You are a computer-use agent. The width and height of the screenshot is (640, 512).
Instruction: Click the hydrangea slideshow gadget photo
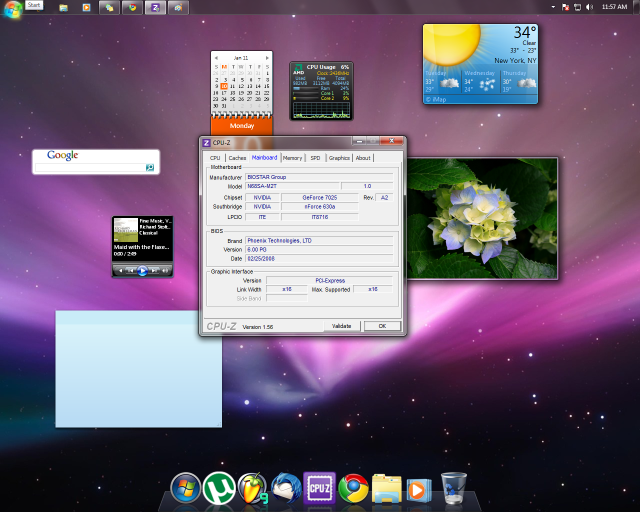pos(482,218)
